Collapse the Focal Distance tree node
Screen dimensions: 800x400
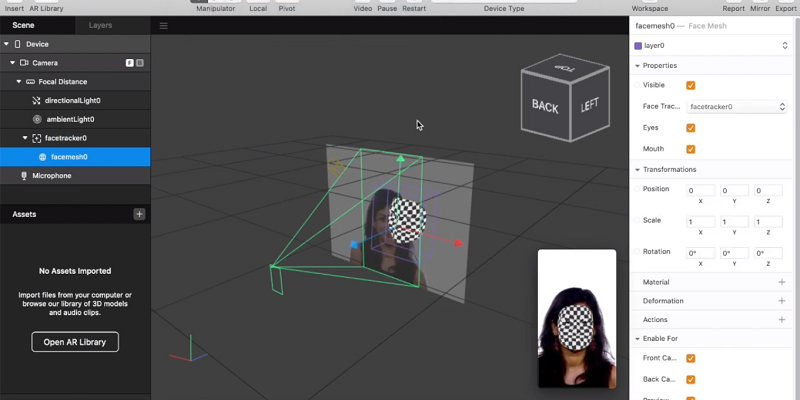pos(17,82)
